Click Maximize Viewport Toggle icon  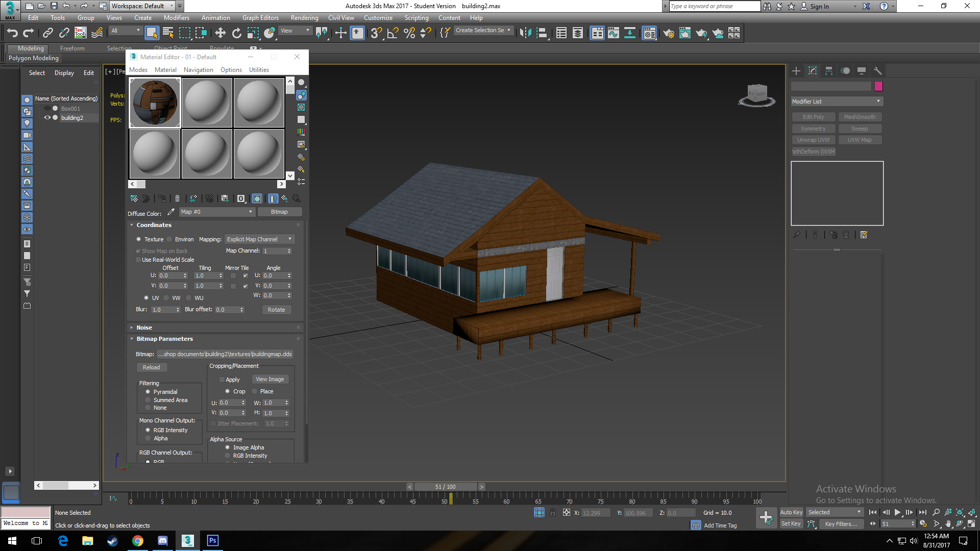(971, 524)
